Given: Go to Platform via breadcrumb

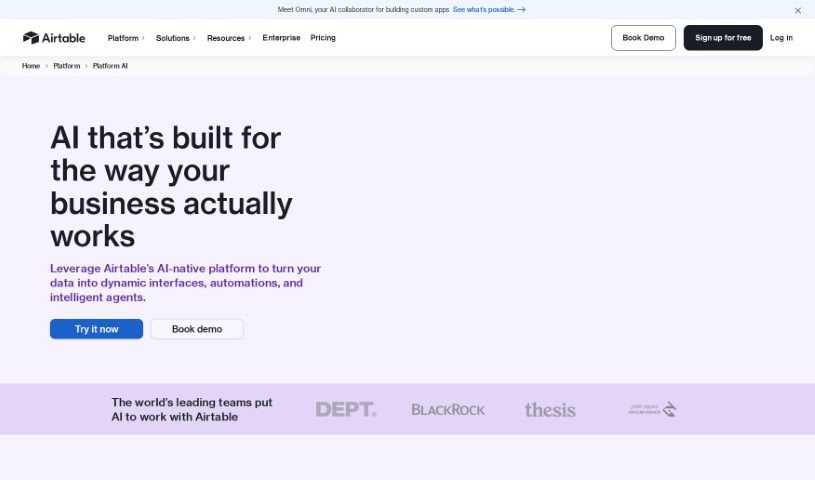Looking at the screenshot, I should 67,66.
